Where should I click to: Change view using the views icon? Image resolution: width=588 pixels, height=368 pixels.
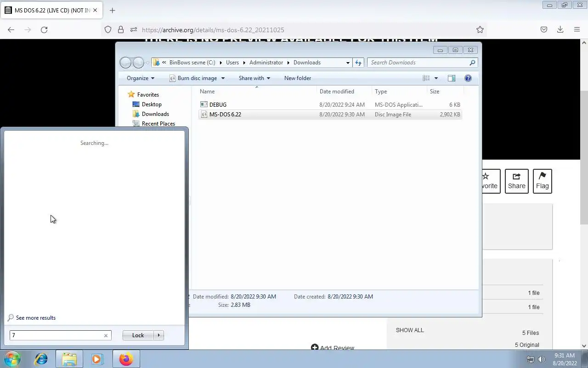coord(426,78)
